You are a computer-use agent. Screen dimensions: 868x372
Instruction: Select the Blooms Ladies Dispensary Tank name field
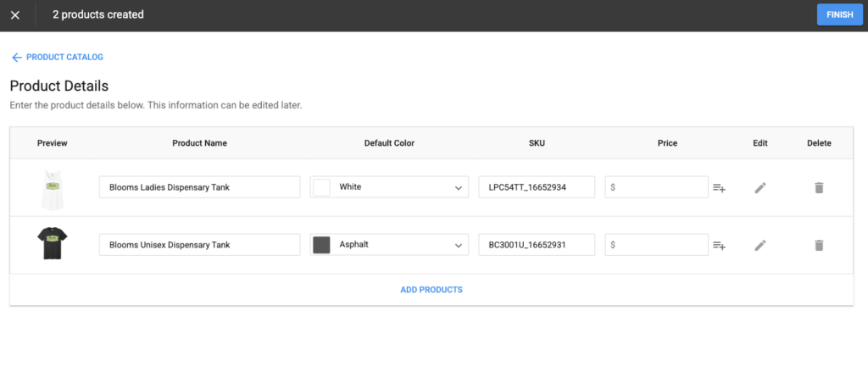click(x=200, y=187)
